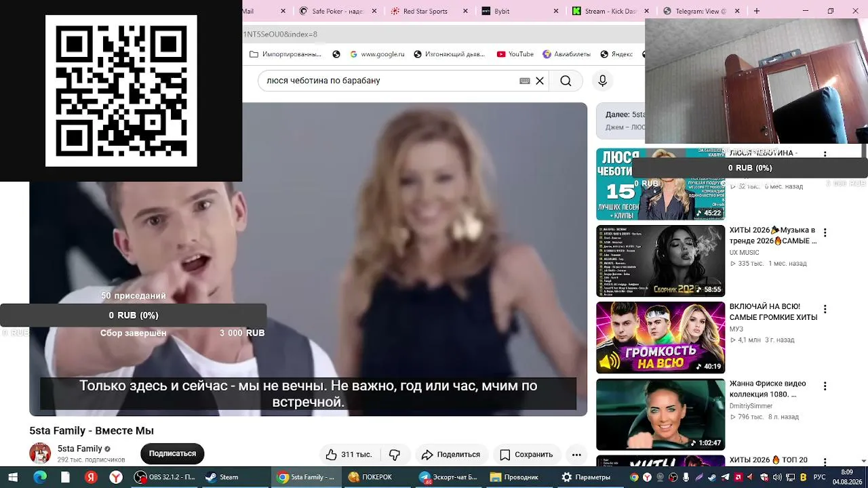The height and width of the screenshot is (488, 868).
Task: Open the volume tray icon
Action: click(x=776, y=477)
